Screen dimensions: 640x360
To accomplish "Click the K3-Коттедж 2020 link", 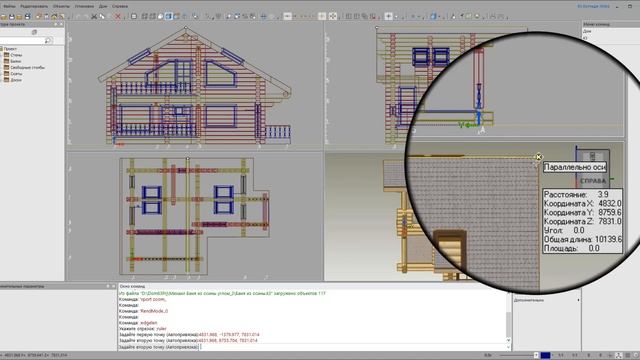I will click(x=593, y=6).
